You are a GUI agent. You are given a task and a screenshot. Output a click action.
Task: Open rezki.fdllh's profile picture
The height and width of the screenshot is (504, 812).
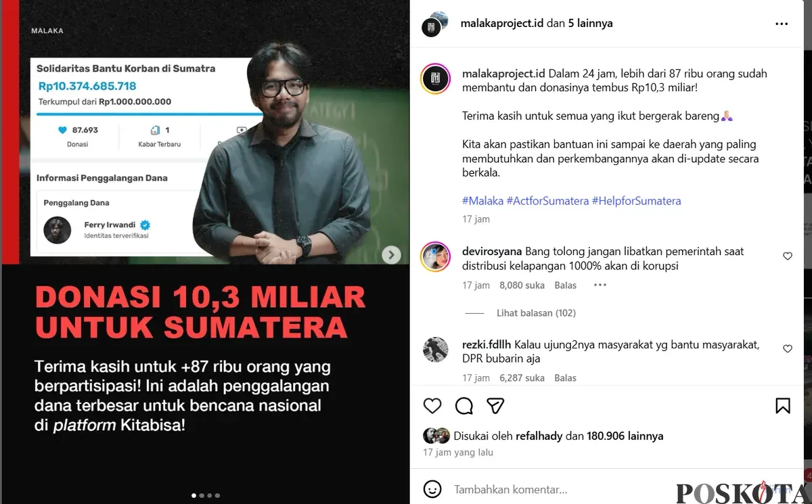(435, 350)
